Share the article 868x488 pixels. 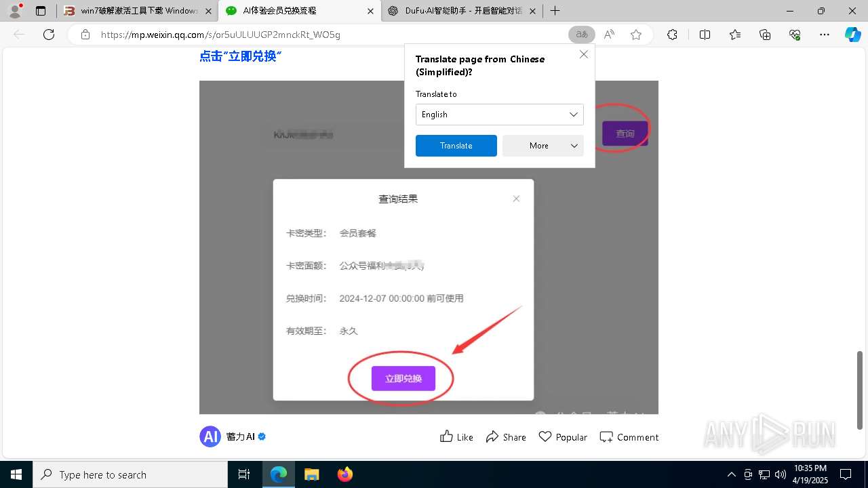[x=506, y=436]
